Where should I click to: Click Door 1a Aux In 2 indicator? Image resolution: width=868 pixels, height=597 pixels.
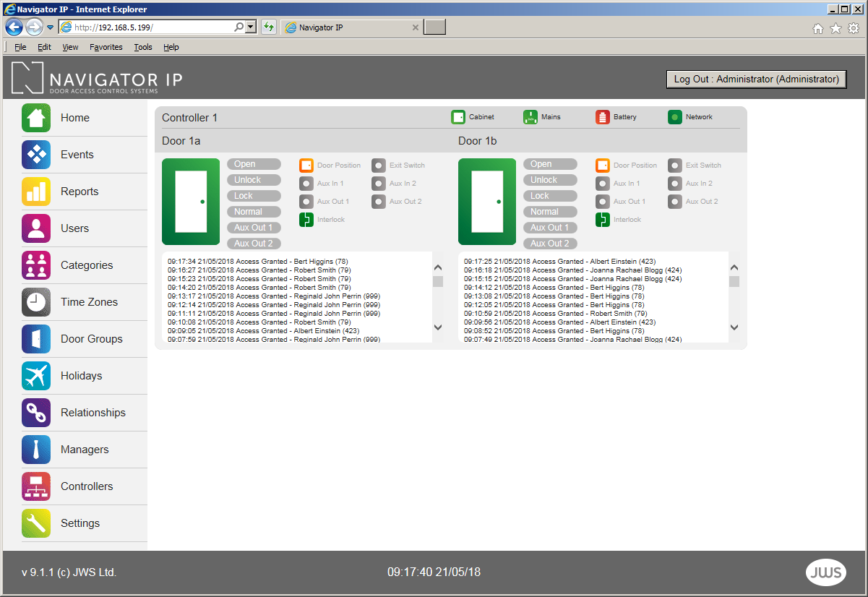(379, 184)
